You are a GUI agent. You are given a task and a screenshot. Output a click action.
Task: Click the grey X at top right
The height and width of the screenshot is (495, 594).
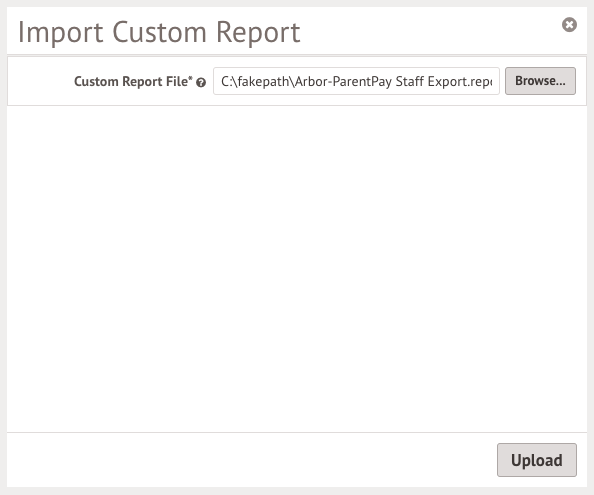[569, 25]
